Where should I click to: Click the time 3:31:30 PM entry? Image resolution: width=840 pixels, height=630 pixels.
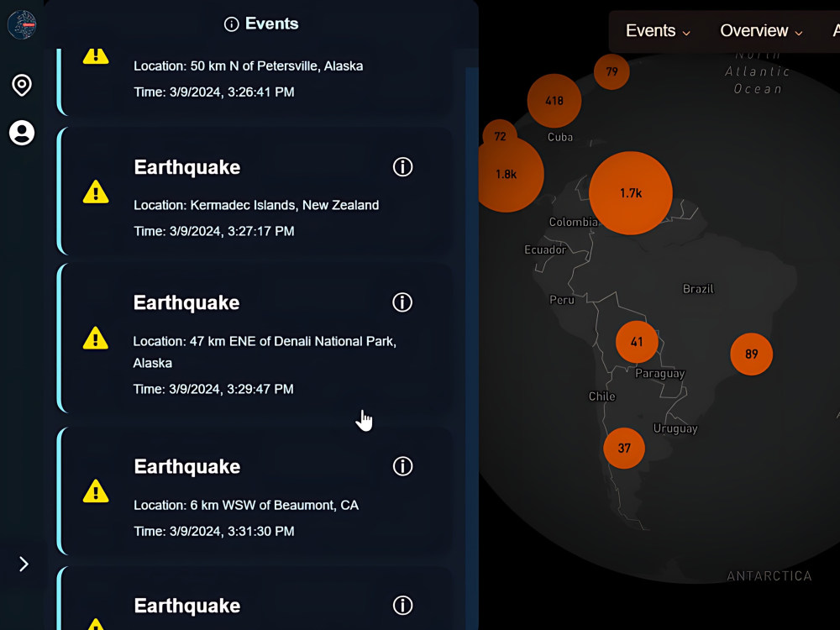pos(213,532)
